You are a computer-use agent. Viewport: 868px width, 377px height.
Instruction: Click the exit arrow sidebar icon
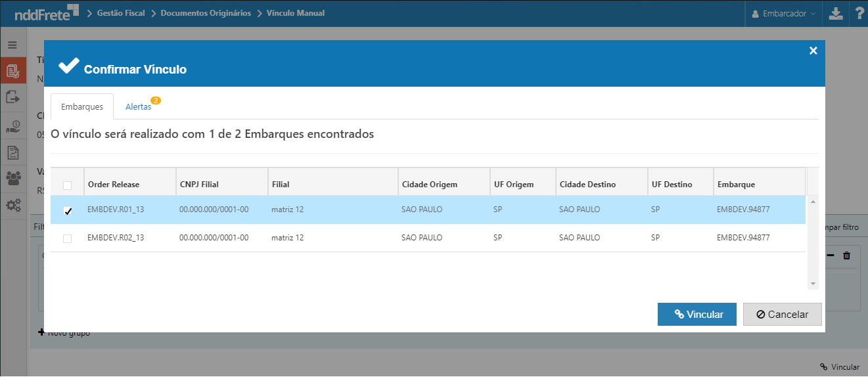pyautogui.click(x=12, y=97)
